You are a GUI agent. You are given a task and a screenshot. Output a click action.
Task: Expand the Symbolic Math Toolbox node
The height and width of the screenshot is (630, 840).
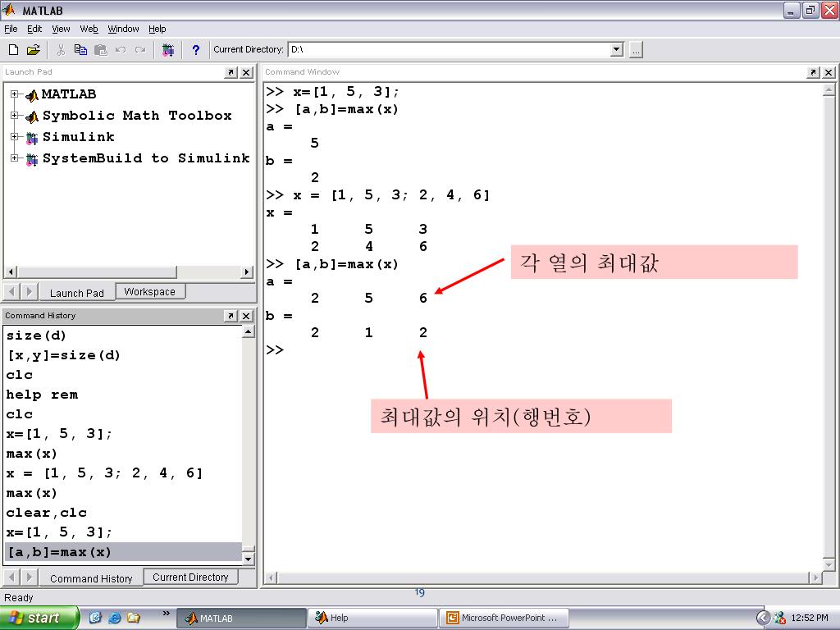(x=15, y=116)
